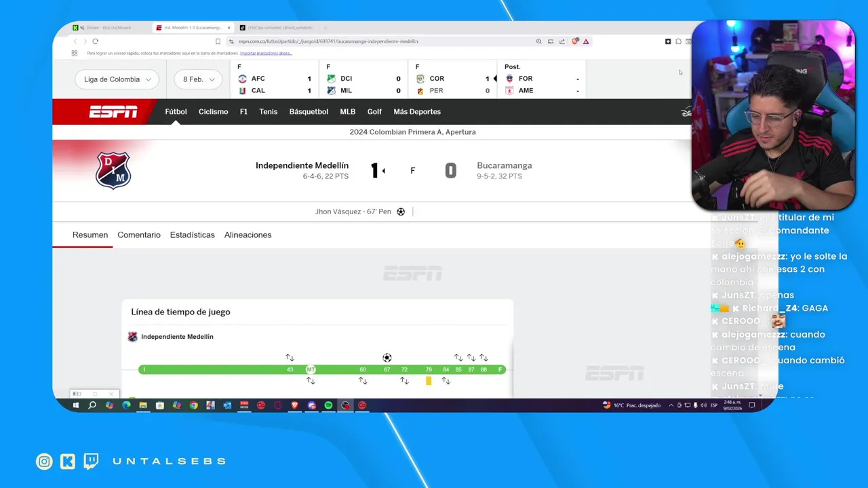Viewport: 868px width, 488px height.
Task: Click the Independiente Medellín team name link
Action: [302, 165]
